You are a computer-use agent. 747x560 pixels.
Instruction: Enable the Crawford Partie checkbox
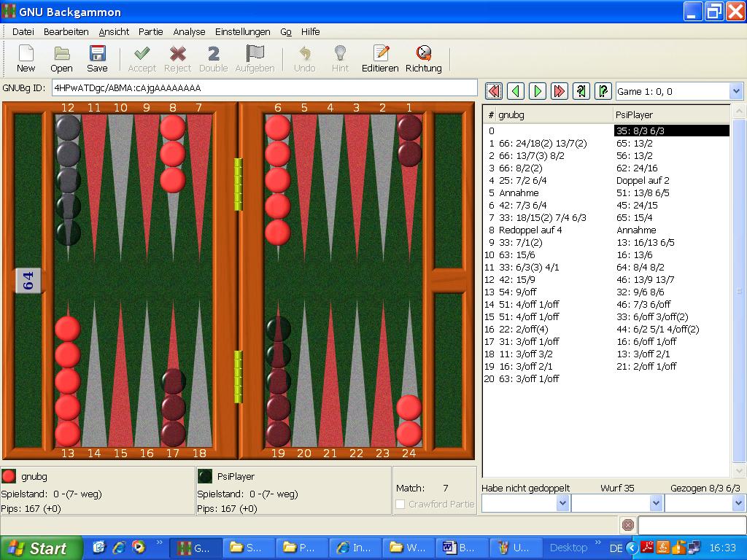[400, 504]
